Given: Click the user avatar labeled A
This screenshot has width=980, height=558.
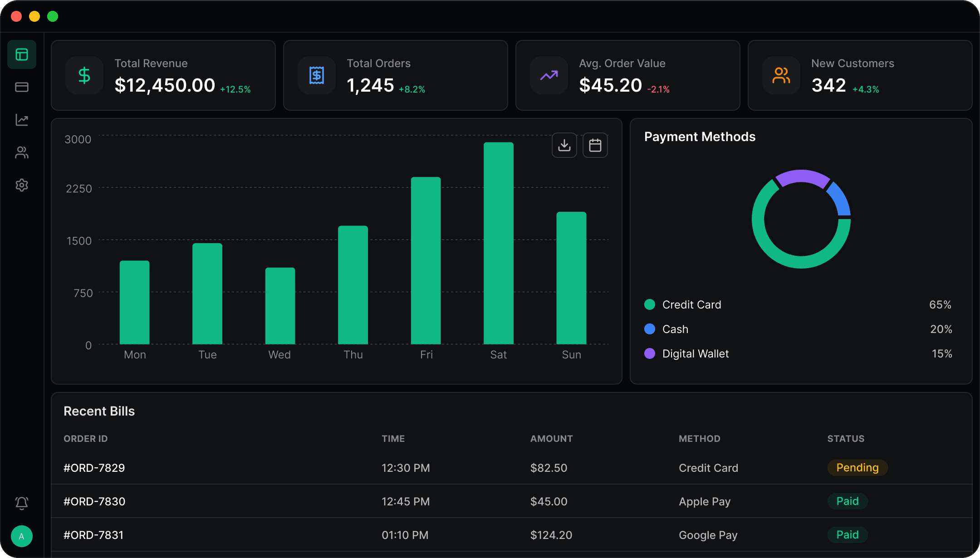Looking at the screenshot, I should (22, 536).
